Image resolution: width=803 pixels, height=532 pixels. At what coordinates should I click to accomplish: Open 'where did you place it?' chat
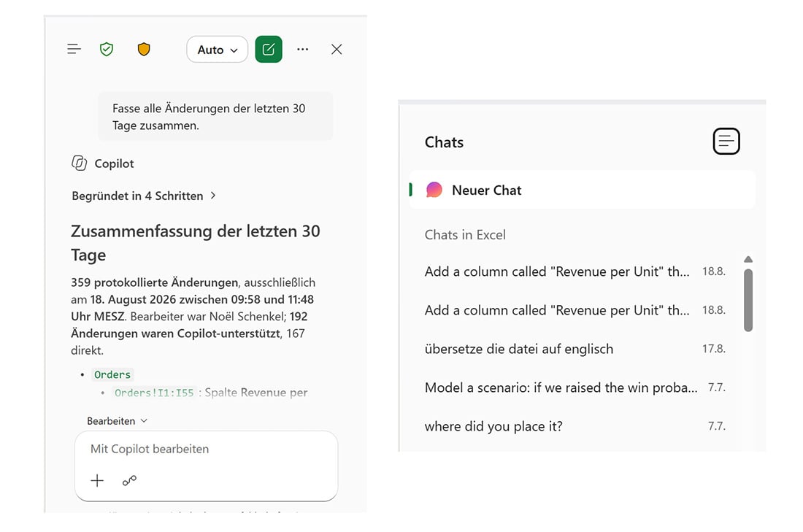tap(575, 426)
